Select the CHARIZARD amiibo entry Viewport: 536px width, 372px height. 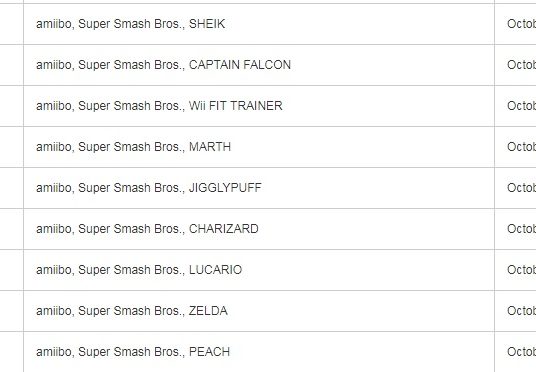click(x=259, y=229)
